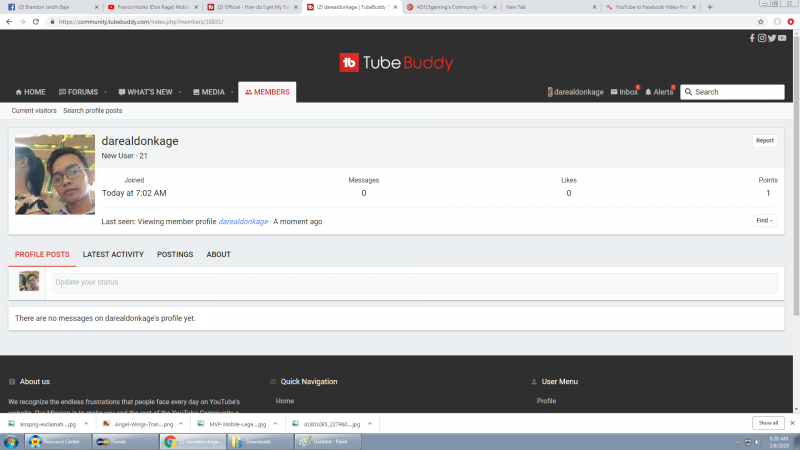Switch to the Latest Activity tab

click(x=113, y=255)
